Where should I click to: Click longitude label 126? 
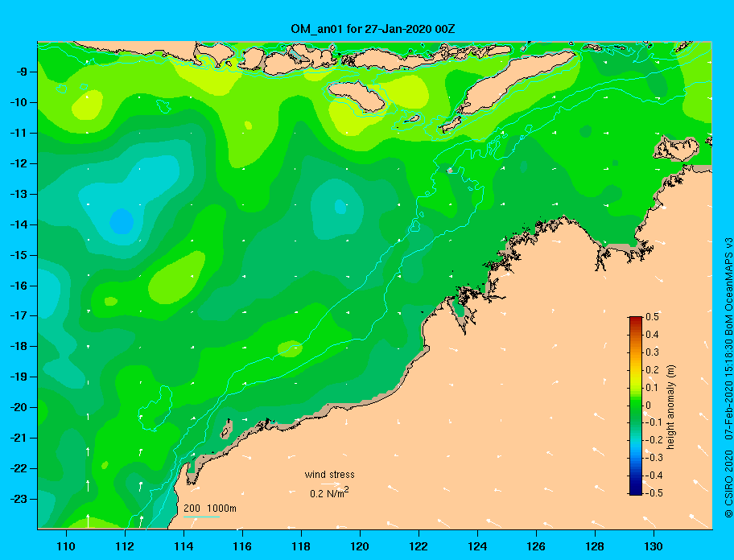click(536, 546)
